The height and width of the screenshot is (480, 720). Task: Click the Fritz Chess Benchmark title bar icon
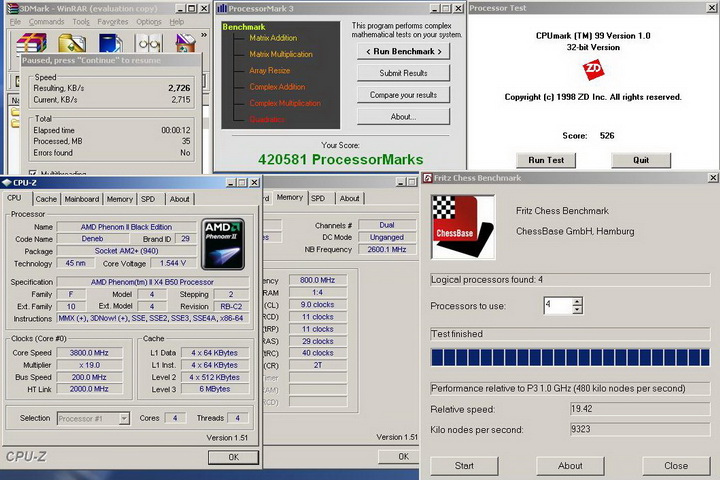428,178
